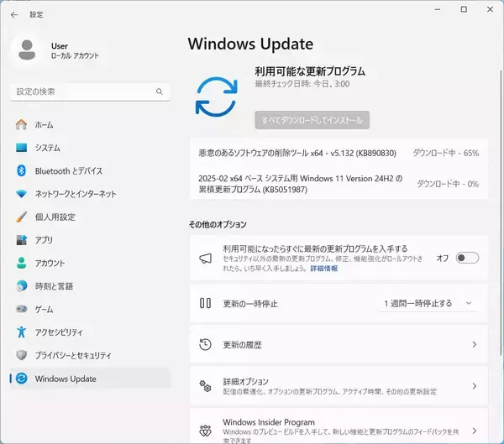Click the Windows Insider Program icon
The image size is (504, 444).
click(206, 431)
